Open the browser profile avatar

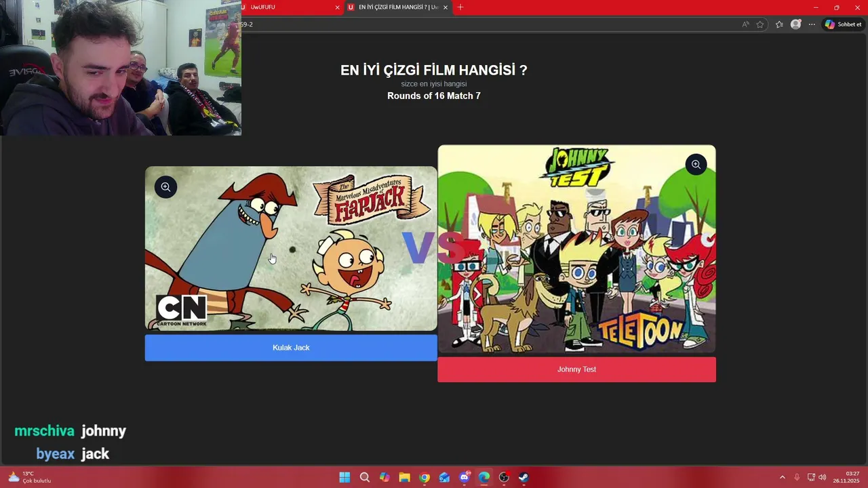pos(795,24)
